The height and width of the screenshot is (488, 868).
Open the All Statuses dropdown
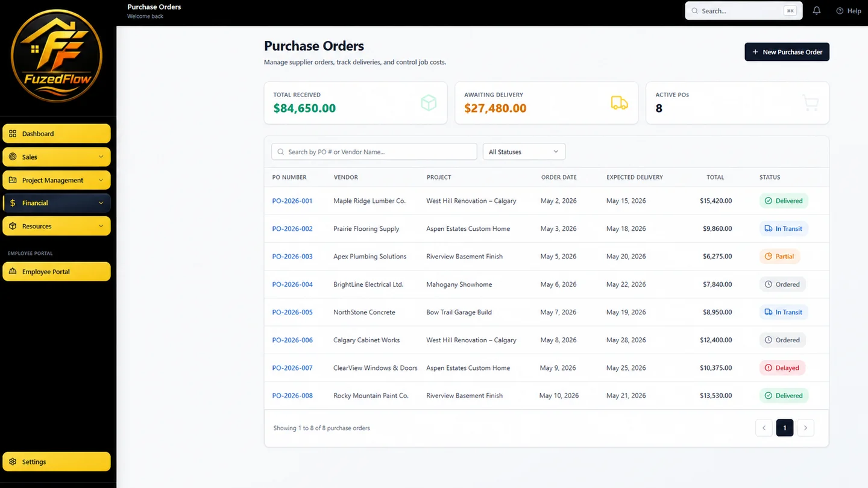[x=524, y=152]
